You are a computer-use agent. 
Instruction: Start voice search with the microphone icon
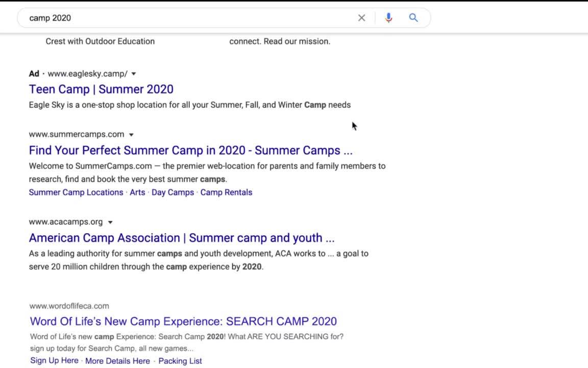(388, 18)
